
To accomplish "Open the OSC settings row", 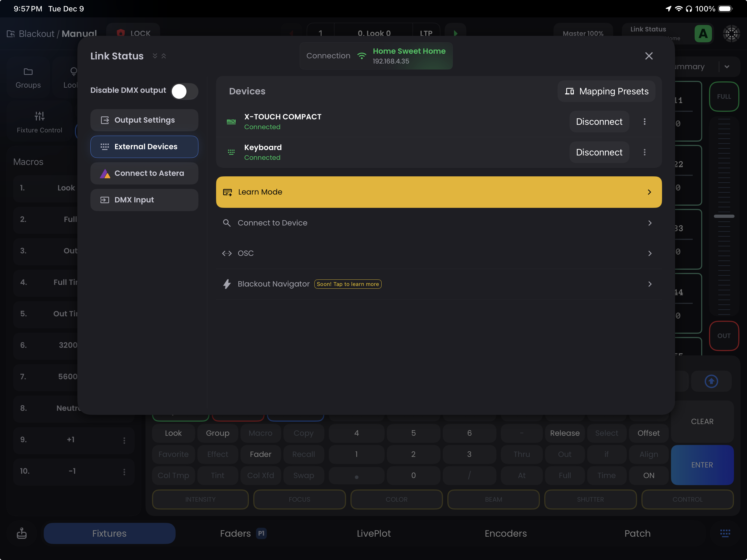I will pyautogui.click(x=438, y=253).
